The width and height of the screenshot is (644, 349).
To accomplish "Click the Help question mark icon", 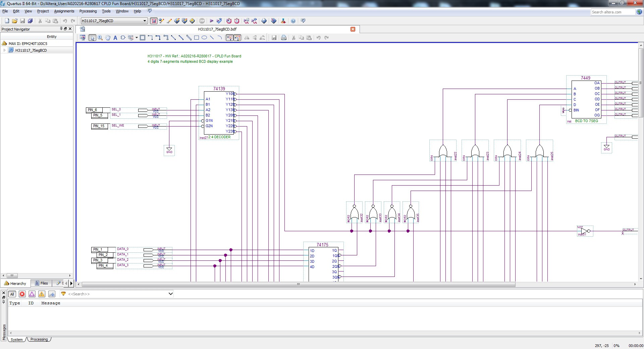I will 293,21.
